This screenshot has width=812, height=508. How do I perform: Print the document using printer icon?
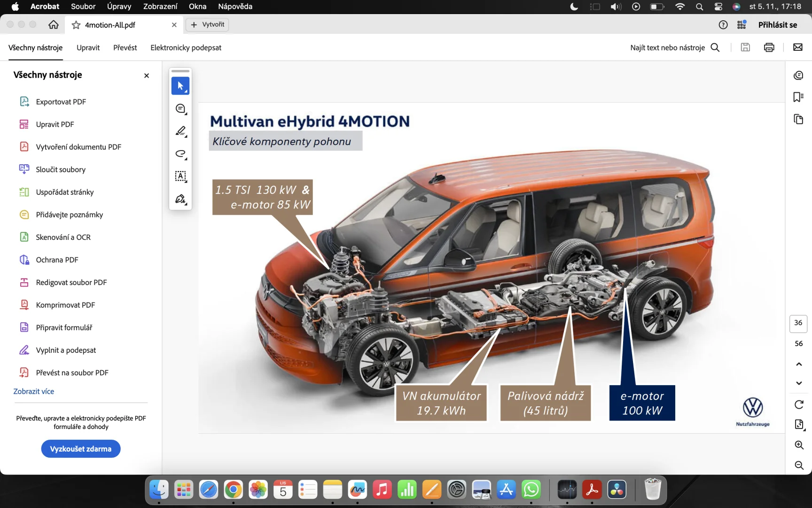769,48
